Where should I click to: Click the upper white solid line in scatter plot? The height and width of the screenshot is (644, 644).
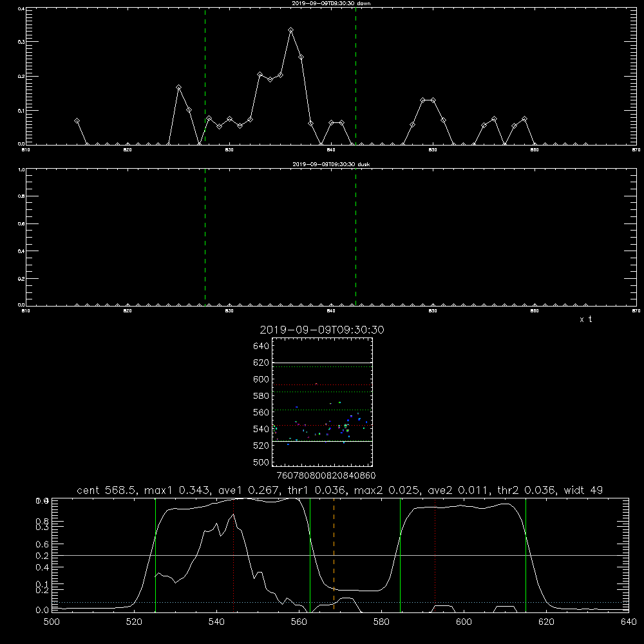(322, 363)
